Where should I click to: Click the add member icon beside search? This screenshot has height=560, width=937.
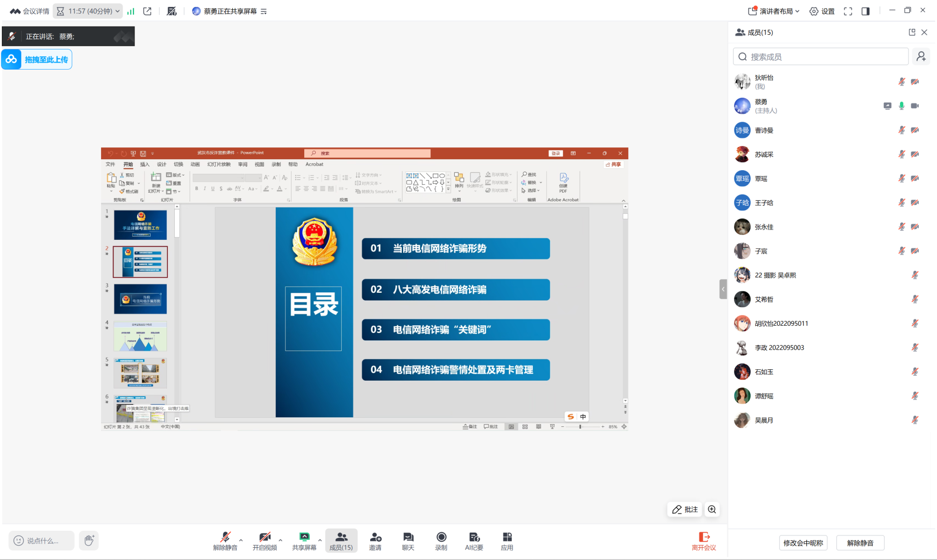click(x=921, y=56)
